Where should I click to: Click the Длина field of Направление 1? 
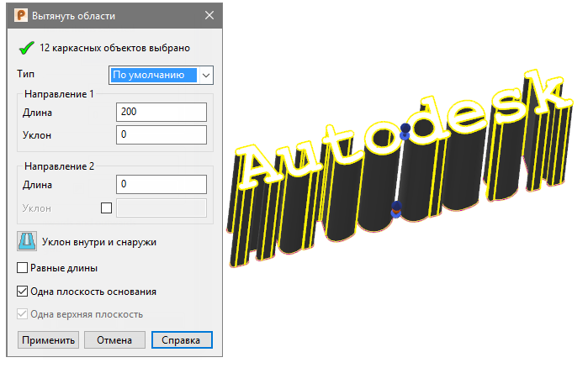coord(162,112)
